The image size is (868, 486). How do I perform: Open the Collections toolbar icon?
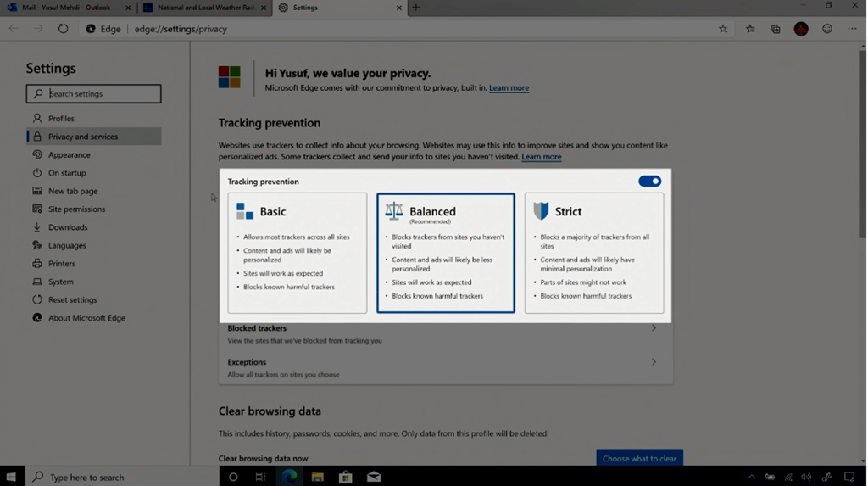pyautogui.click(x=776, y=29)
